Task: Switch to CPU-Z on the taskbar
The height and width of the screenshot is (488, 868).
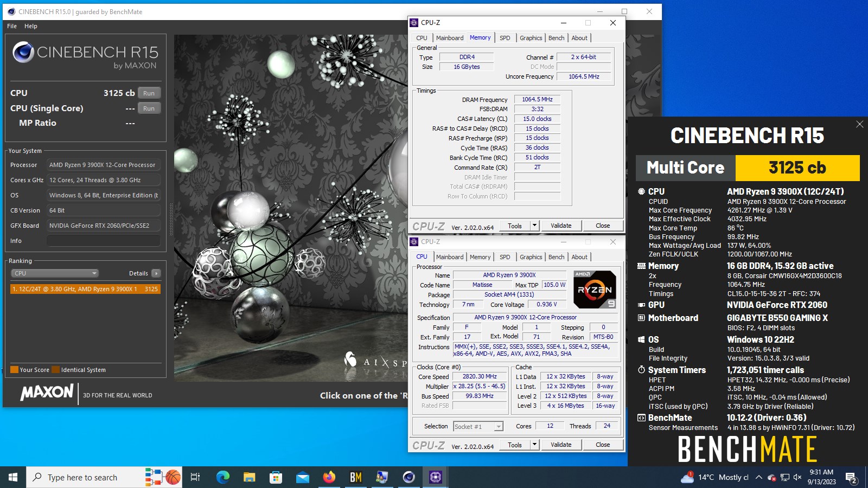Action: pos(435,477)
